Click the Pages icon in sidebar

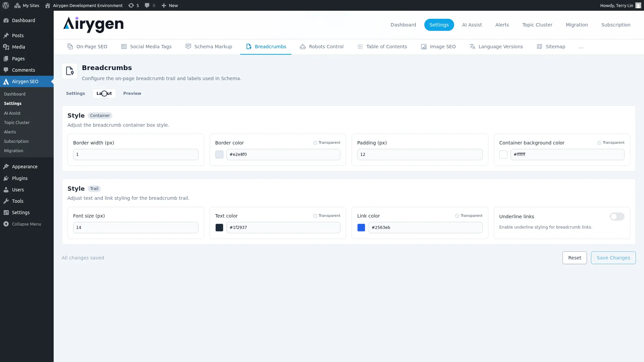(6, 59)
